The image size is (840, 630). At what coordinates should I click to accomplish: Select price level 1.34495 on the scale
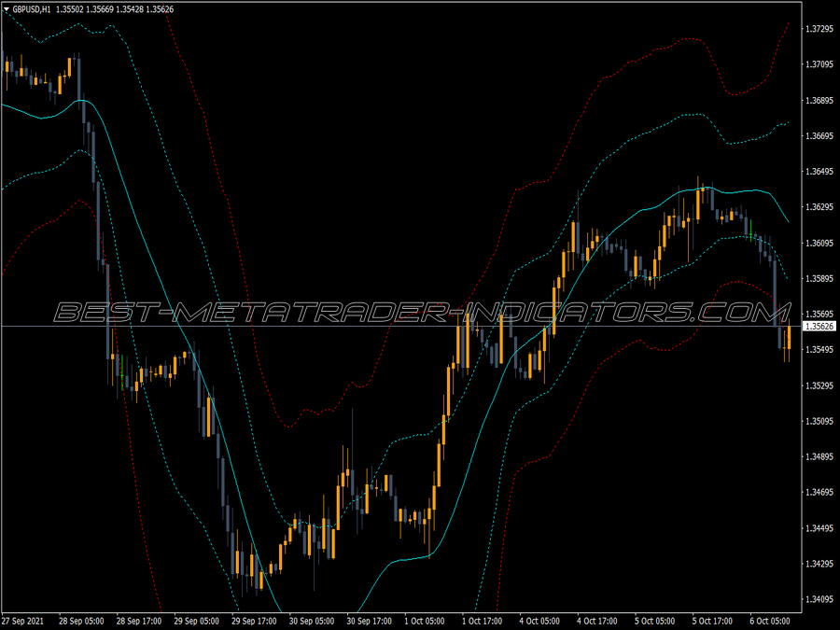(x=819, y=527)
